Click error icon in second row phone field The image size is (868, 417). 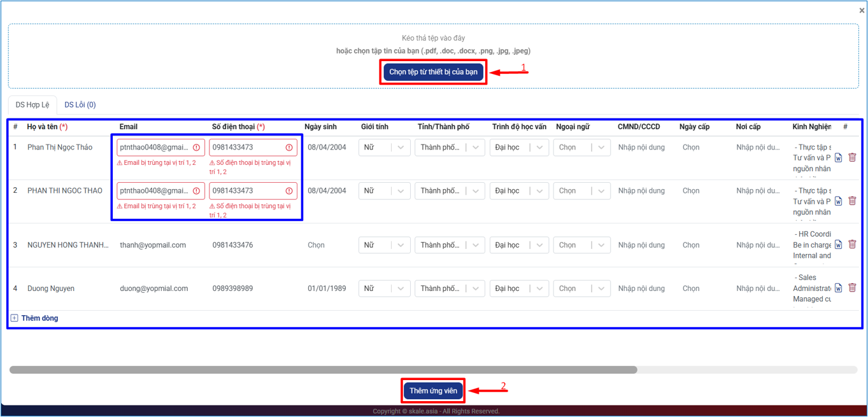289,191
